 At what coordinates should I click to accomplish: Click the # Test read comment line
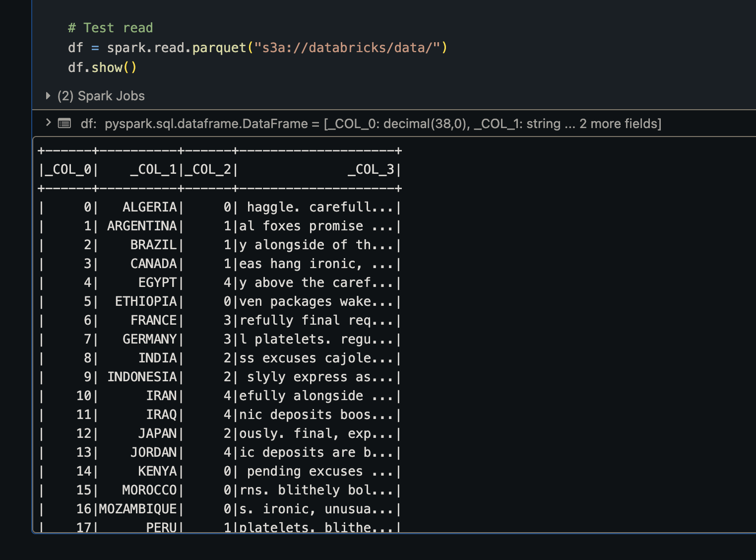pos(110,27)
